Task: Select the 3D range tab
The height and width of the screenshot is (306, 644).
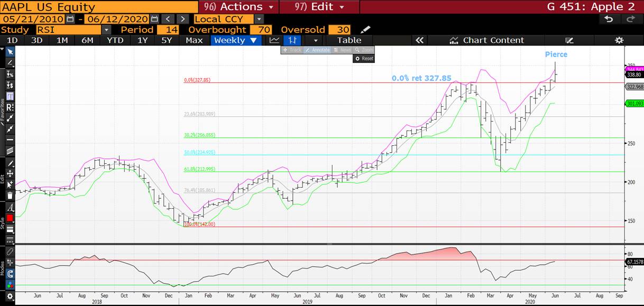Action: [x=36, y=40]
